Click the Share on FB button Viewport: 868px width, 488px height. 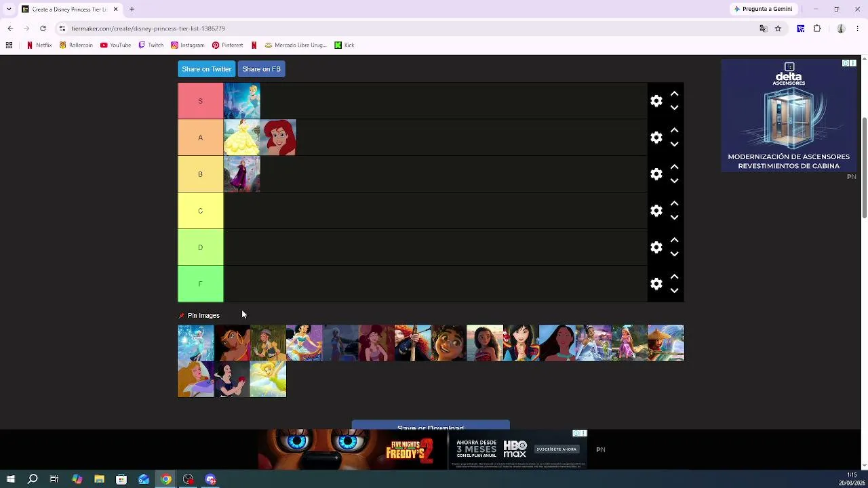click(261, 69)
